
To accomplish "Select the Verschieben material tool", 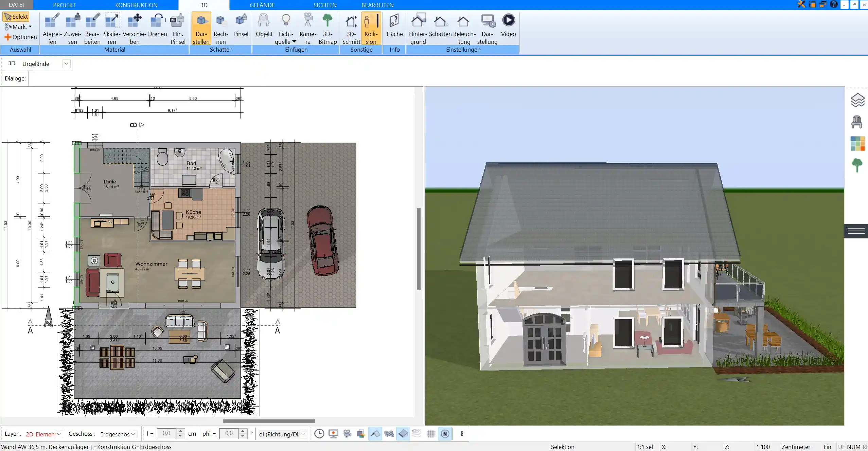I will click(x=135, y=29).
